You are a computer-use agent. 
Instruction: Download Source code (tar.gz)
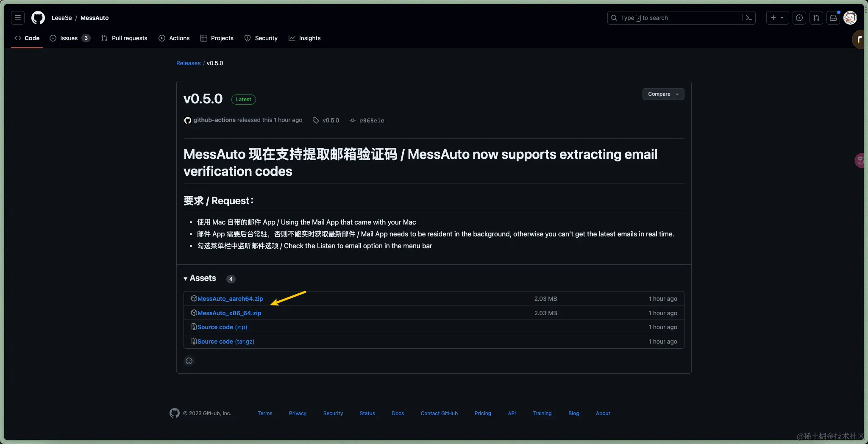point(226,341)
